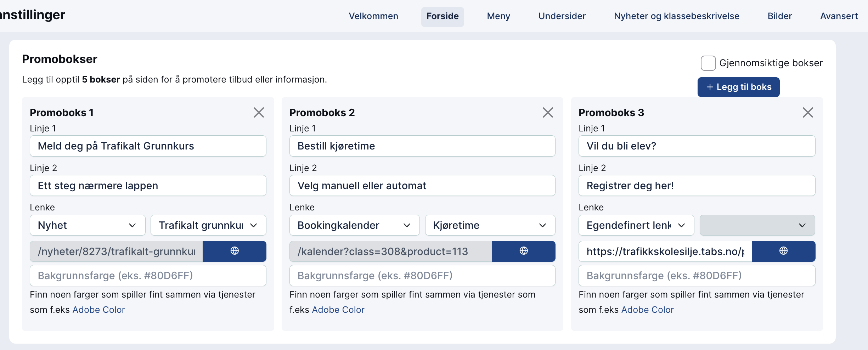This screenshot has width=868, height=350.
Task: Click Bakgrunnsfarge field in Promoboks 1
Action: 148,276
